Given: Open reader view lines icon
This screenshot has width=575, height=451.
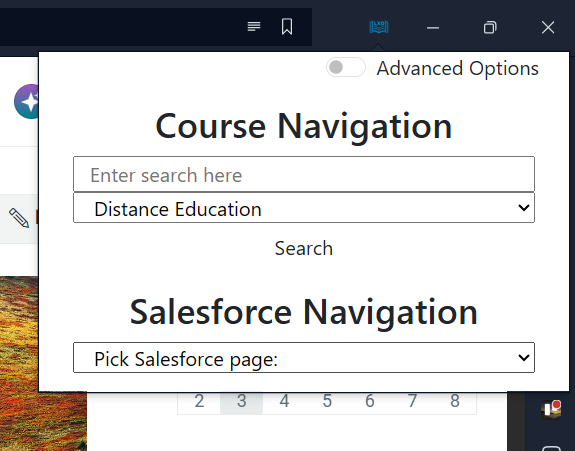Looking at the screenshot, I should [x=254, y=27].
